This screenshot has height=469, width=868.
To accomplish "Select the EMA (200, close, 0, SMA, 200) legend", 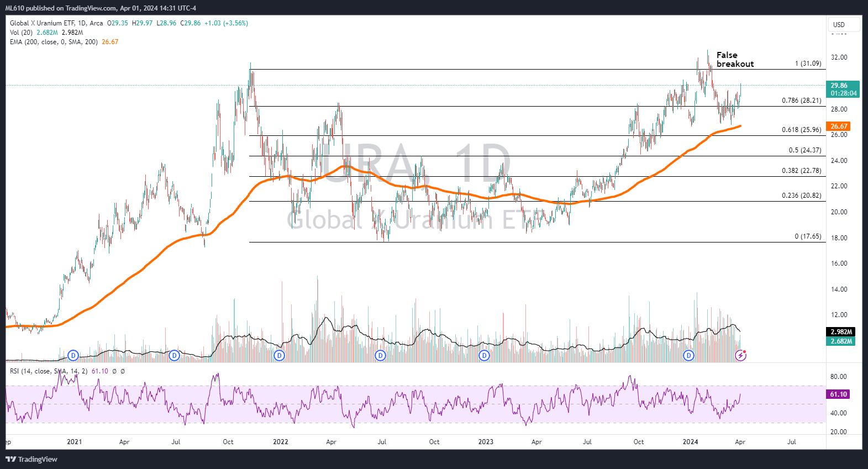I will click(54, 42).
